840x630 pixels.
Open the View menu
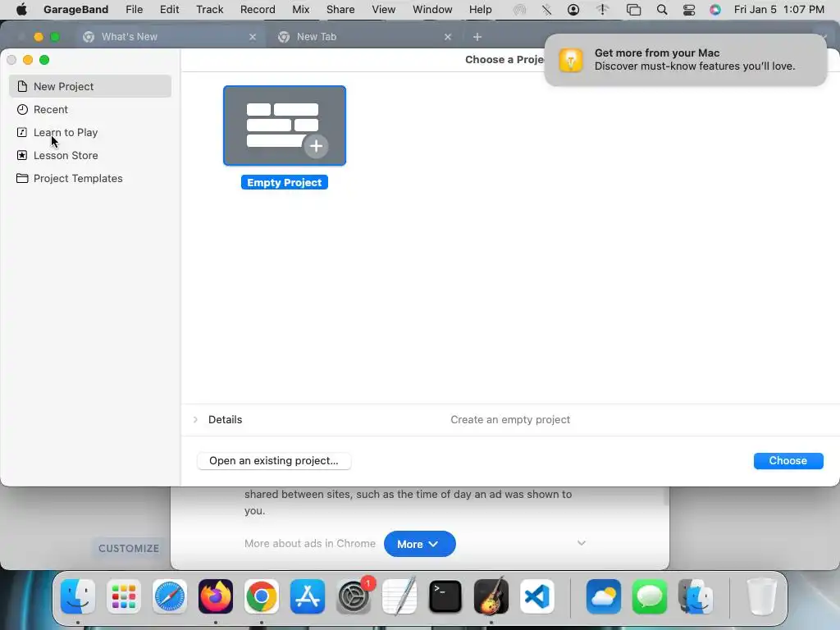(384, 9)
